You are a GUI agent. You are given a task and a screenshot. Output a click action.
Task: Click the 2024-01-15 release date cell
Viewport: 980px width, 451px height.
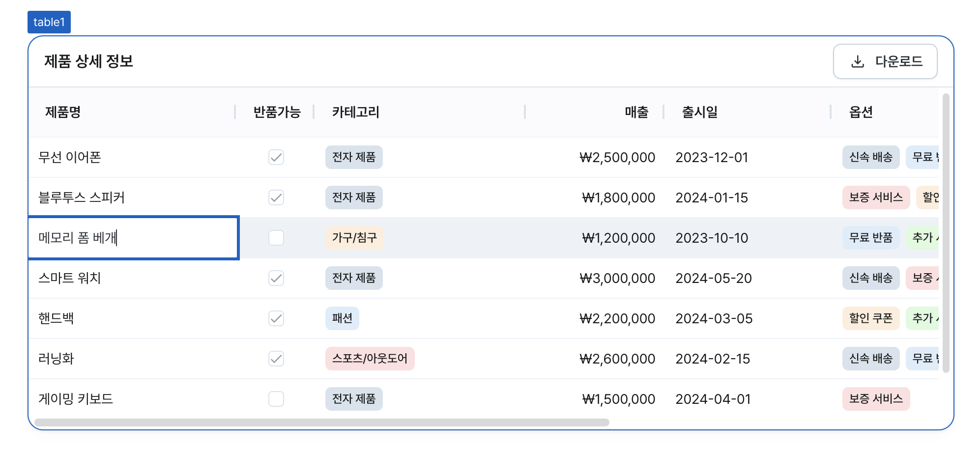tap(712, 197)
